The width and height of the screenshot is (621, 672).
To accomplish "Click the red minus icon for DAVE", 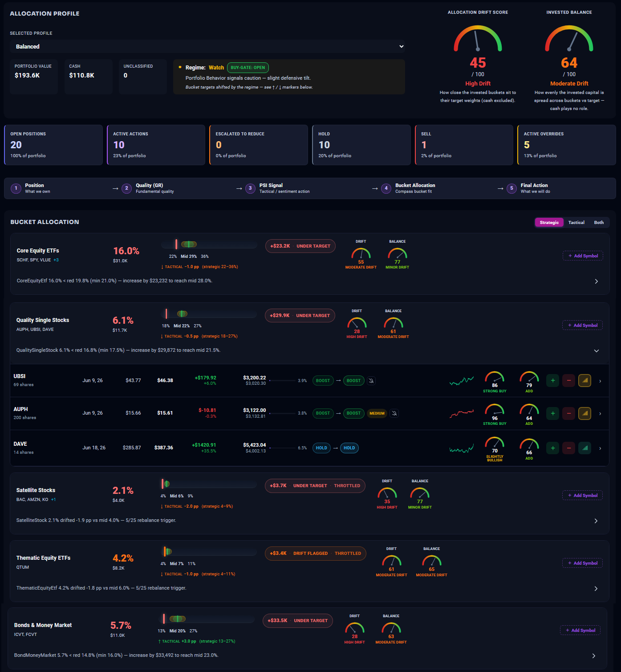I will tap(568, 448).
